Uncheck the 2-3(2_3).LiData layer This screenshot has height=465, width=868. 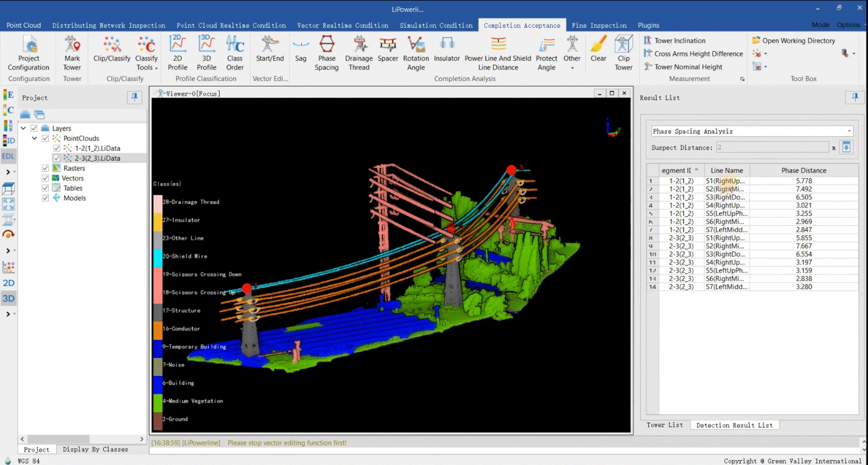point(56,158)
